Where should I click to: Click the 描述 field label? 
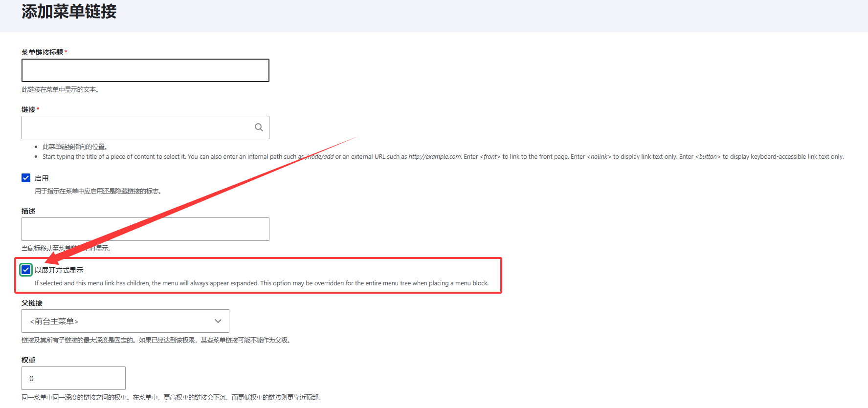28,211
